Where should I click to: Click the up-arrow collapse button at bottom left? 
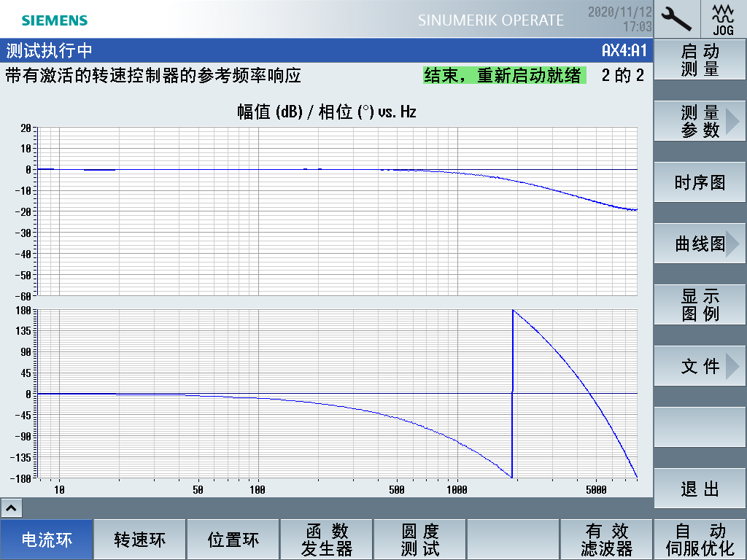coord(12,507)
